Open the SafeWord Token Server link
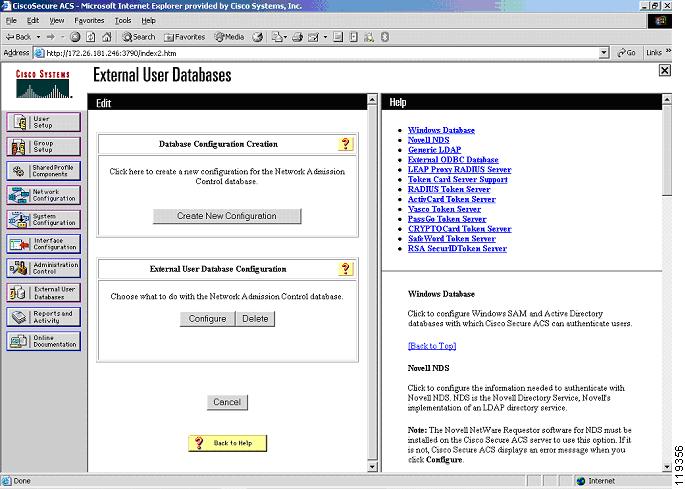The width and height of the screenshot is (685, 489). 451,239
